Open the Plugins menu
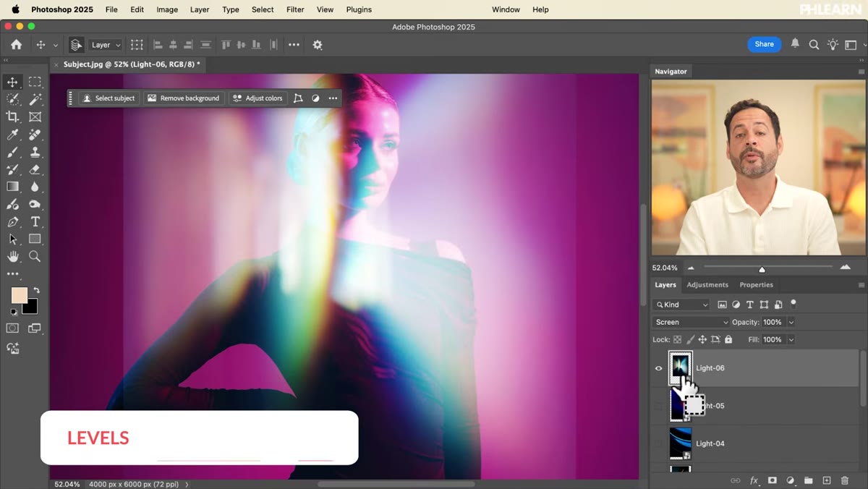 [x=359, y=9]
